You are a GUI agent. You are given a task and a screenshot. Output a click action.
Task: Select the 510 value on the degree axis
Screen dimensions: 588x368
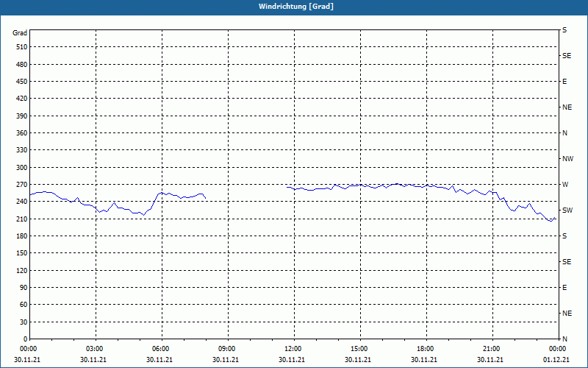[x=22, y=47]
